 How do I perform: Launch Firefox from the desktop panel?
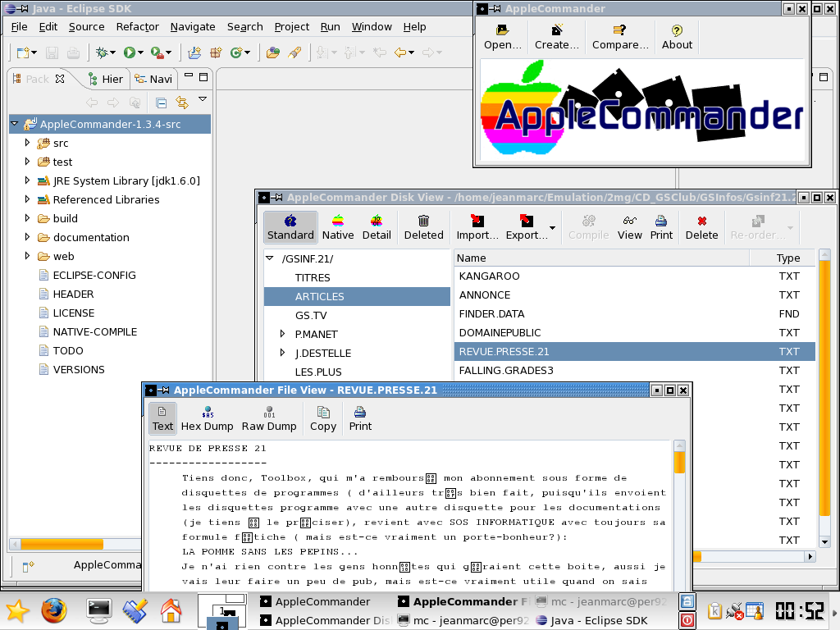point(54,610)
